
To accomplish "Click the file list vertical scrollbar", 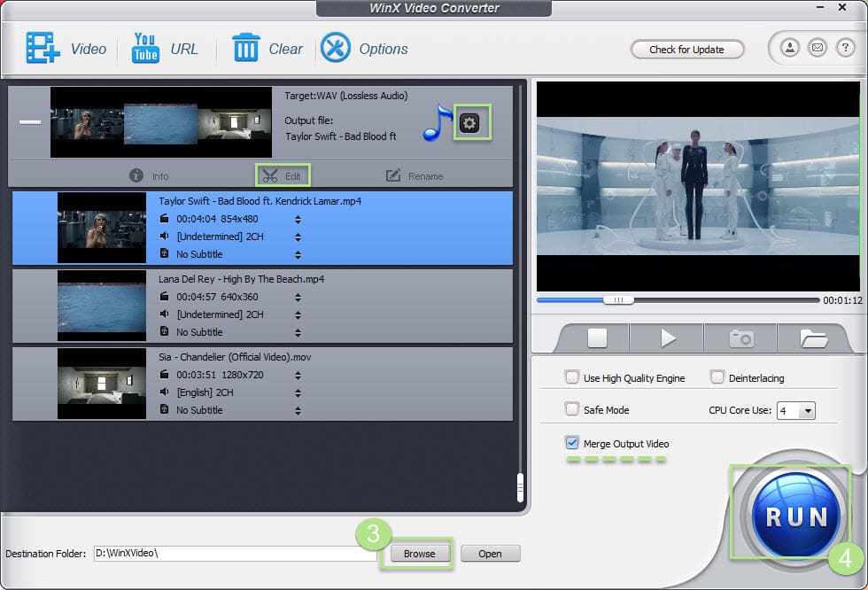I will click(x=521, y=487).
